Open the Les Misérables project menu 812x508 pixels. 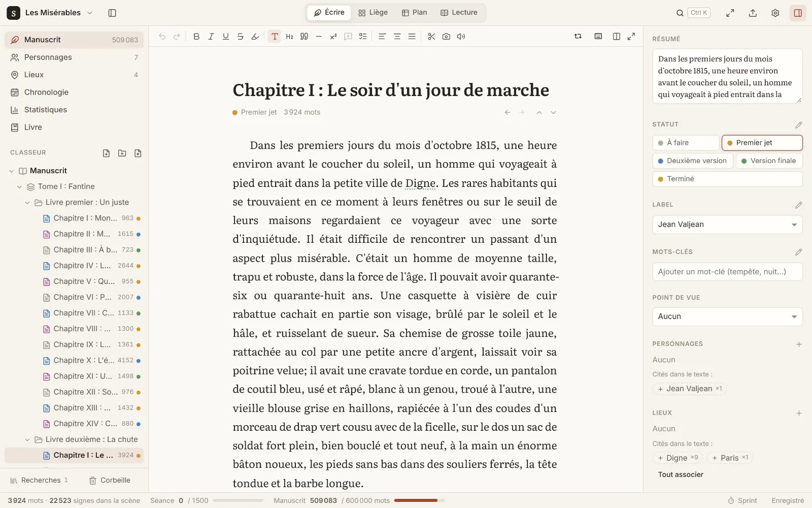click(x=51, y=13)
